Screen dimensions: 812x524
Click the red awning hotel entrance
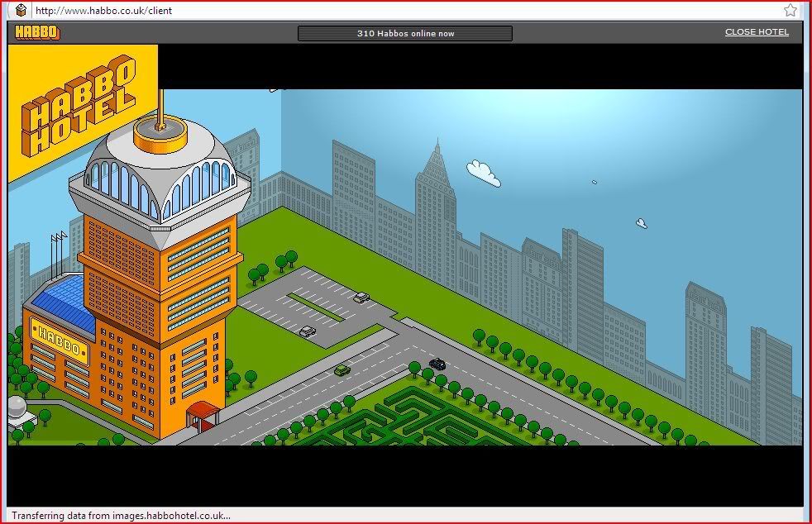click(203, 411)
